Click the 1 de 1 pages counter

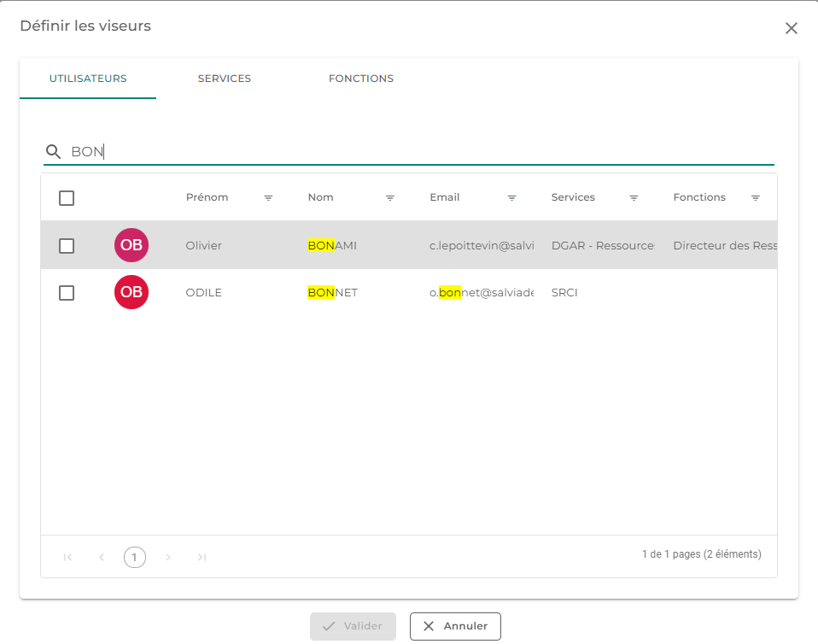click(701, 554)
